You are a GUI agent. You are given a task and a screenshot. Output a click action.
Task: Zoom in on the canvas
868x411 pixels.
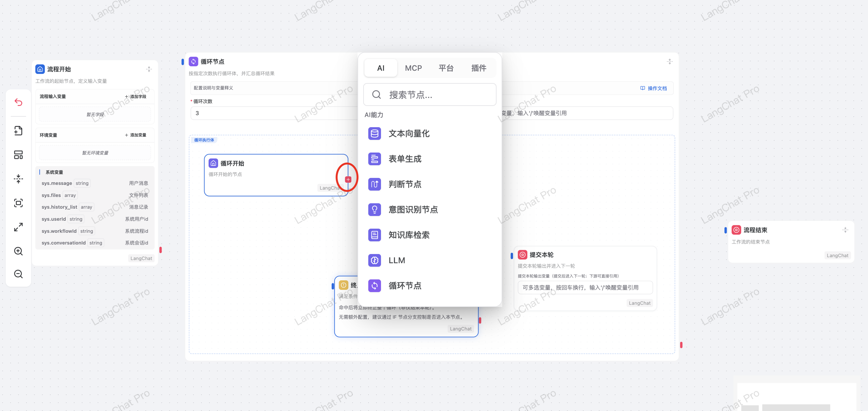pyautogui.click(x=18, y=251)
